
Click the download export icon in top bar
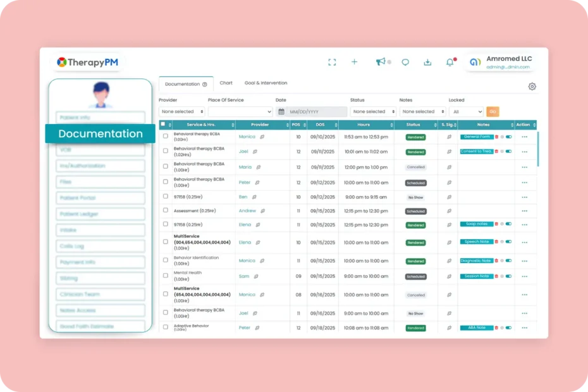click(427, 62)
